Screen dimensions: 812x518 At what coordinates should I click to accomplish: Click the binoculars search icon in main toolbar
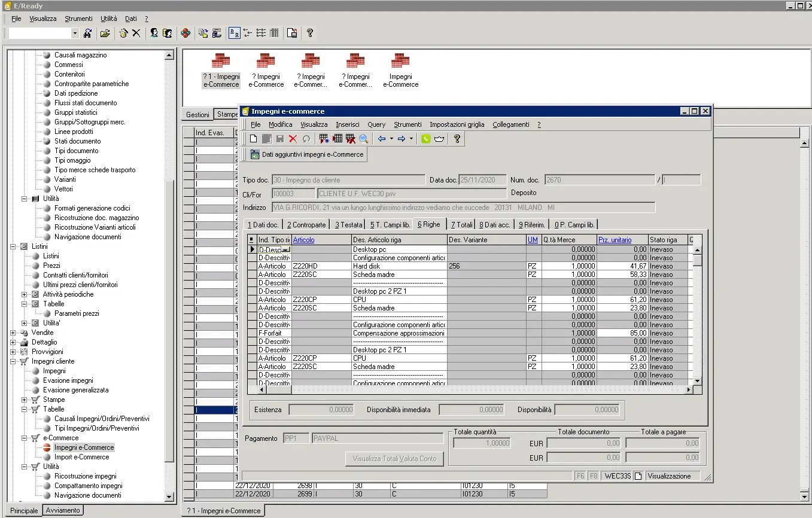pos(88,33)
